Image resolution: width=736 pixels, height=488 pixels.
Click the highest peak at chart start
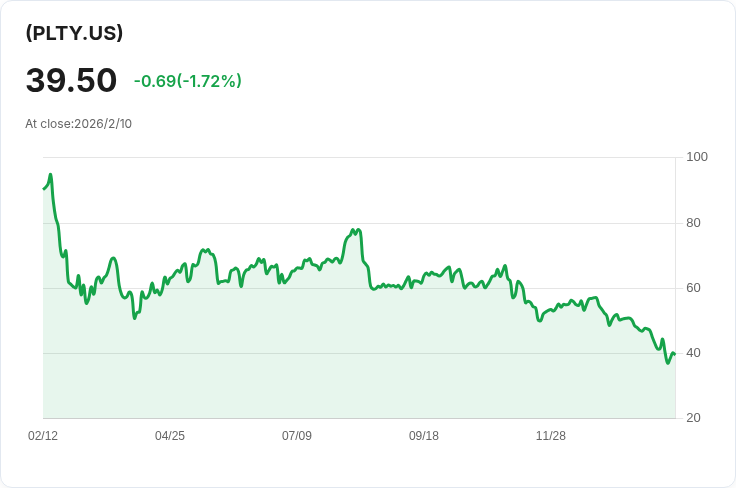tap(50, 175)
